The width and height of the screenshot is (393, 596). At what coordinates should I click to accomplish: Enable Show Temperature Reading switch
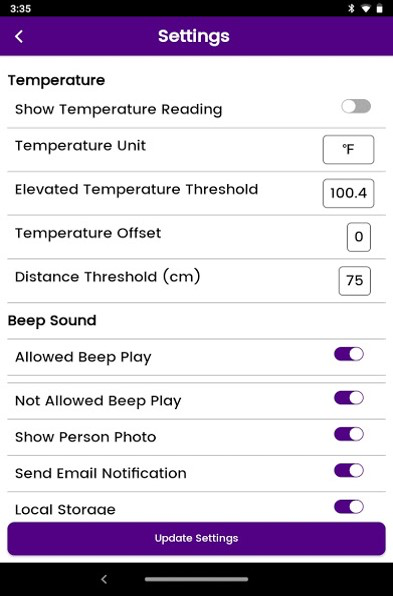click(356, 106)
